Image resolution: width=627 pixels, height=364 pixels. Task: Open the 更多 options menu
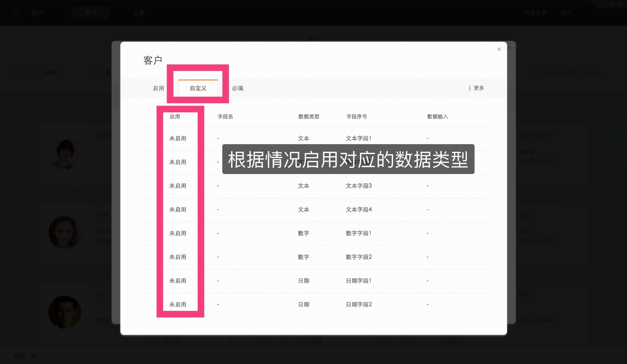[x=478, y=88]
